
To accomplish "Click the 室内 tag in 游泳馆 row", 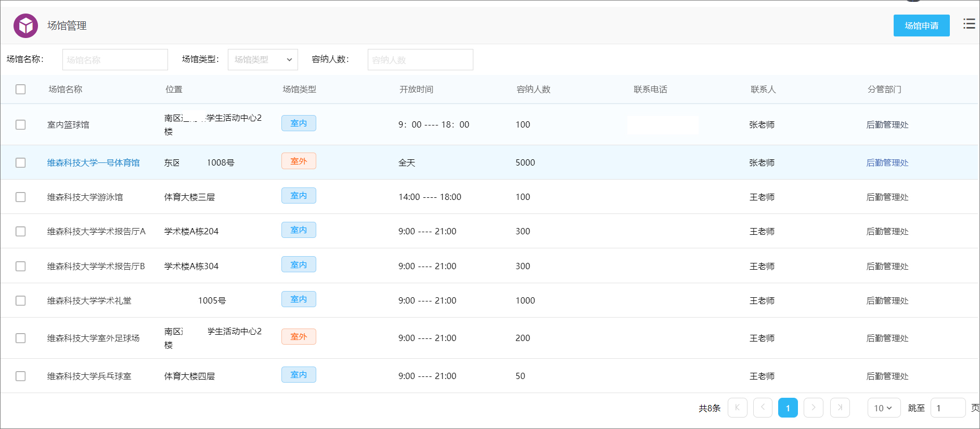I will pyautogui.click(x=299, y=195).
